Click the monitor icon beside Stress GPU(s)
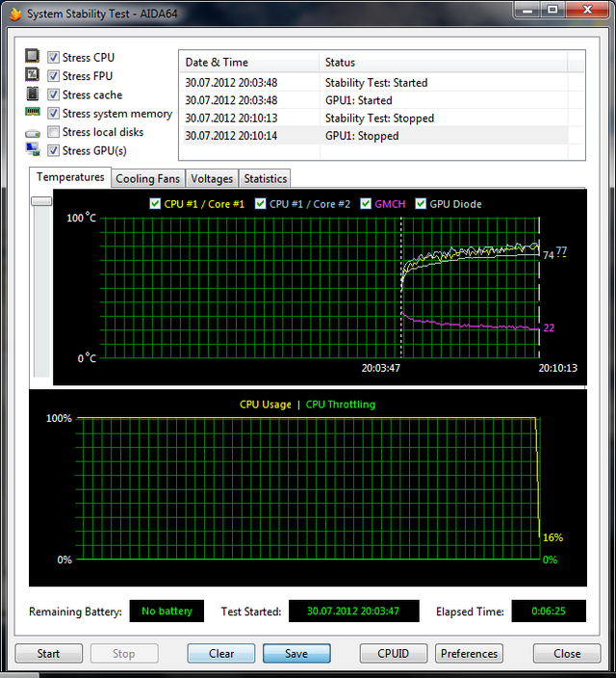Screen dimensions: 616x678 coord(33,150)
